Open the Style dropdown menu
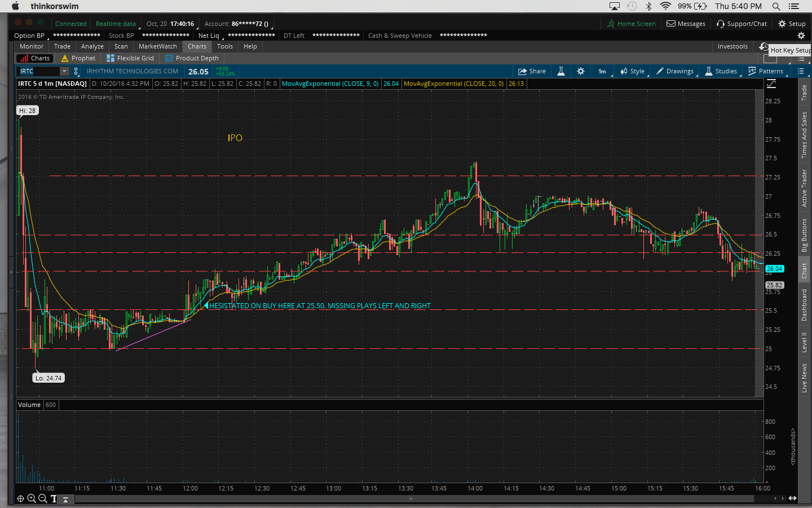Image resolution: width=812 pixels, height=508 pixels. coord(633,71)
